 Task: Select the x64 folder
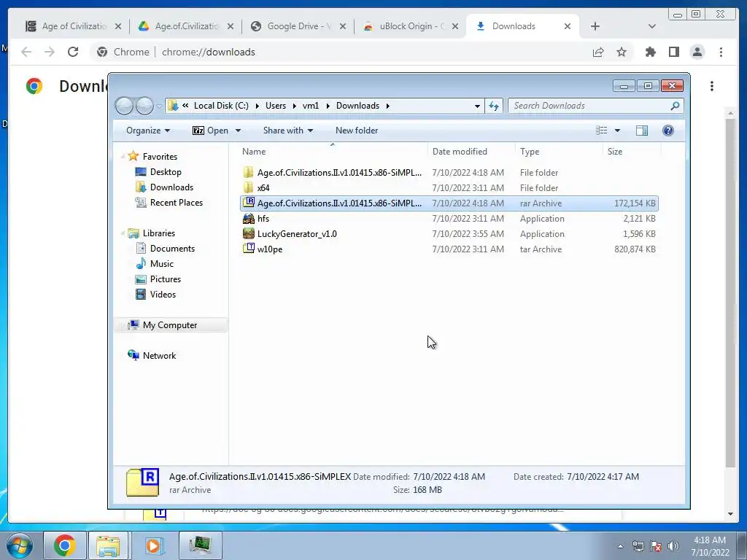[x=449, y=187]
